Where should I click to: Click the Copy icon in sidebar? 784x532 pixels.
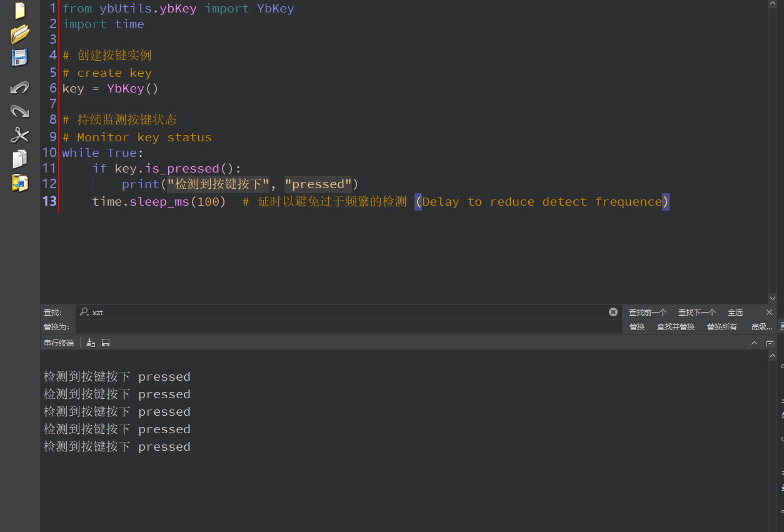point(20,159)
